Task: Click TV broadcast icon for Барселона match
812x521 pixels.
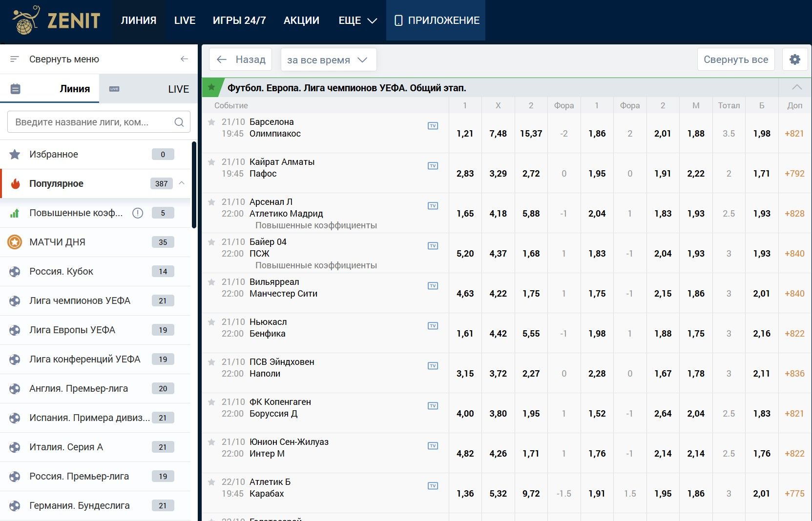Action: coord(433,126)
